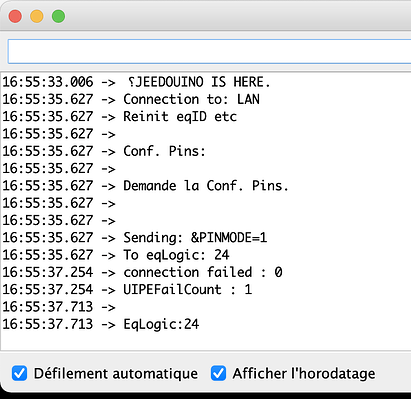Image resolution: width=411 pixels, height=399 pixels.
Task: Click the Reinit eqID etc log line
Action: coord(120,117)
